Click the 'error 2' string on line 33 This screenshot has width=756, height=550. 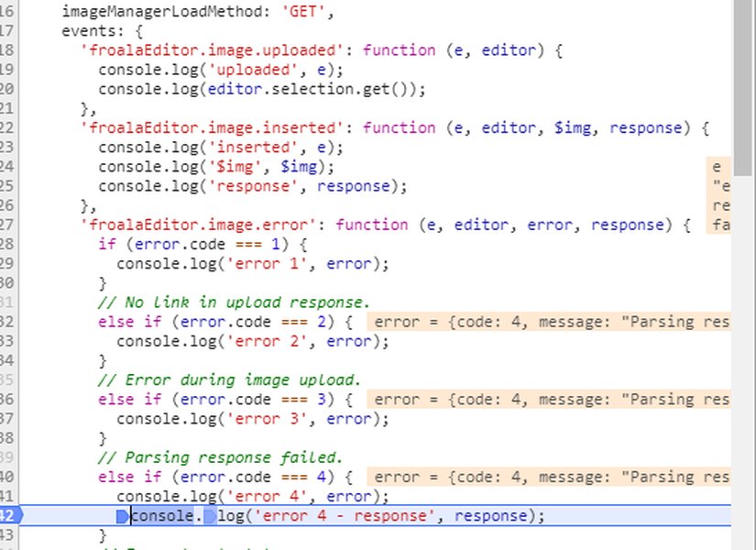pos(267,342)
